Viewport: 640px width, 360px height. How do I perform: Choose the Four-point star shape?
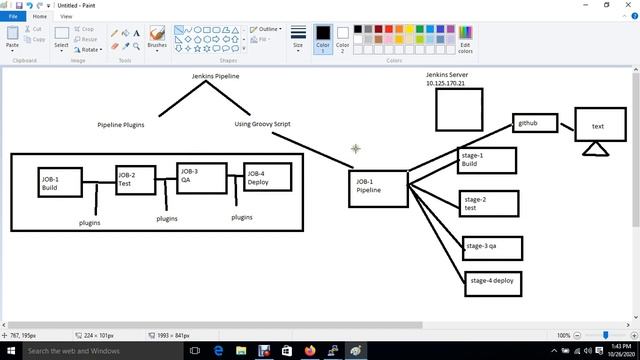click(x=188, y=49)
